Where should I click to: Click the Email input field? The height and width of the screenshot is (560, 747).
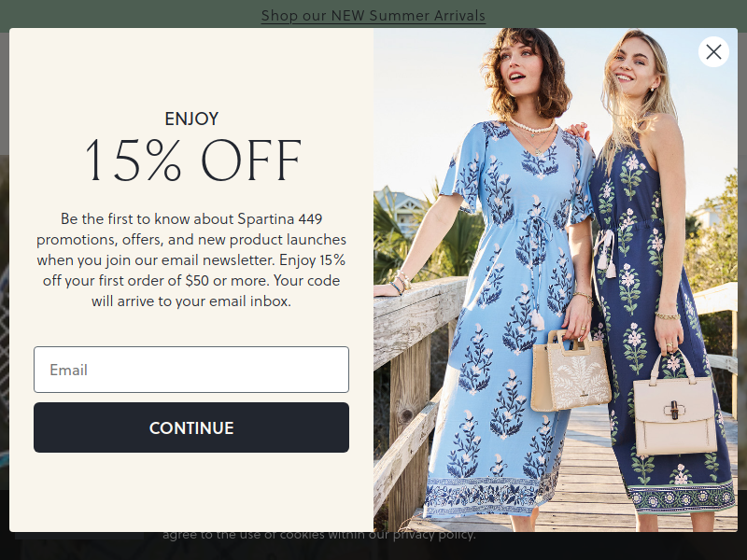coord(191,370)
